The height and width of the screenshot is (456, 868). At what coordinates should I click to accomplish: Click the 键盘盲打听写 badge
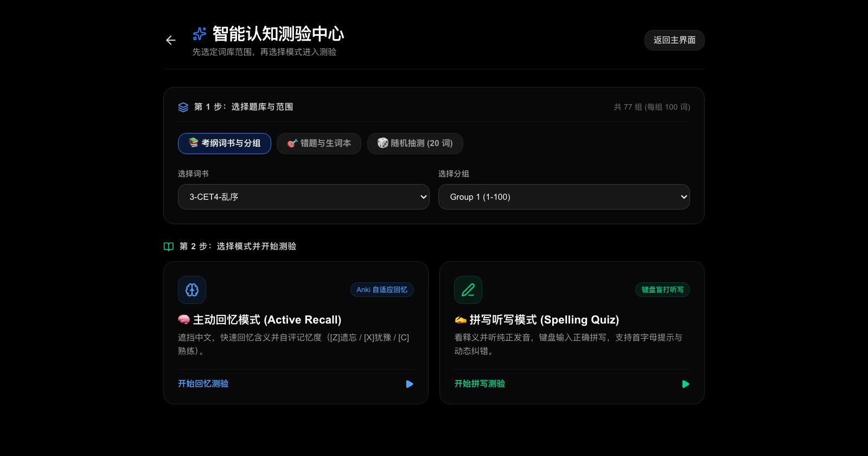[x=662, y=290]
